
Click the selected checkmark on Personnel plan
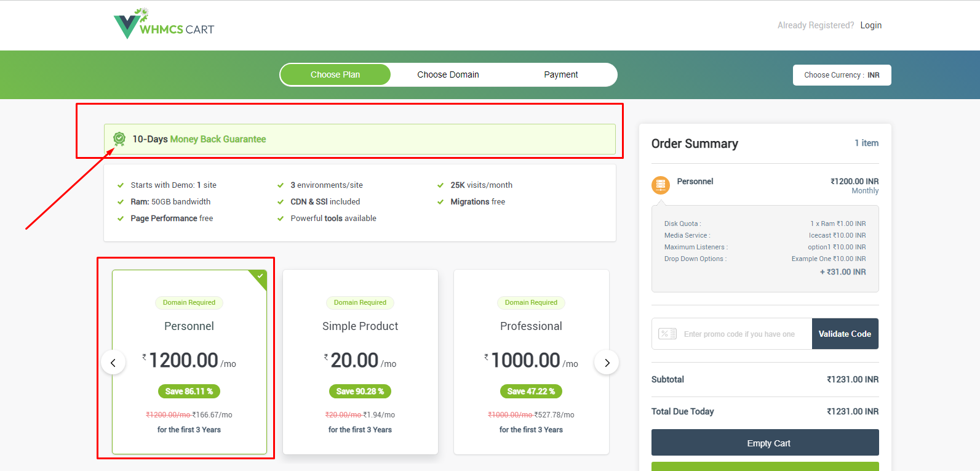[x=260, y=276]
